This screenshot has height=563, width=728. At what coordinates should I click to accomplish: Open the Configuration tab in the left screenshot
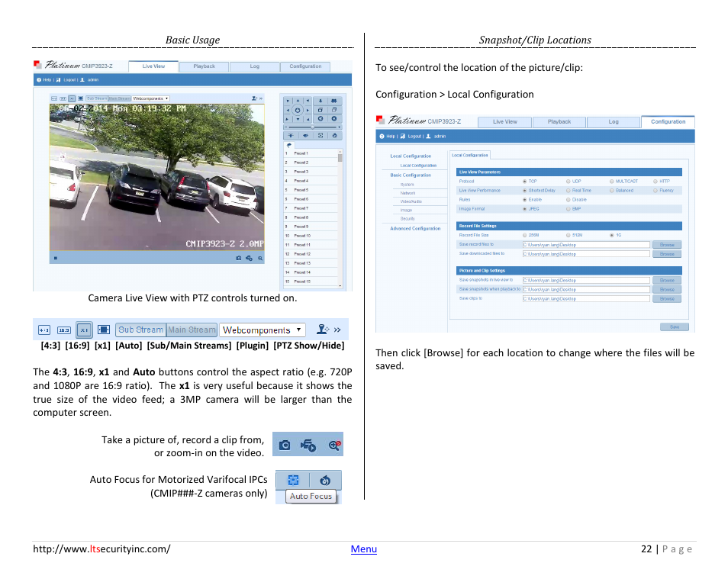pos(305,66)
